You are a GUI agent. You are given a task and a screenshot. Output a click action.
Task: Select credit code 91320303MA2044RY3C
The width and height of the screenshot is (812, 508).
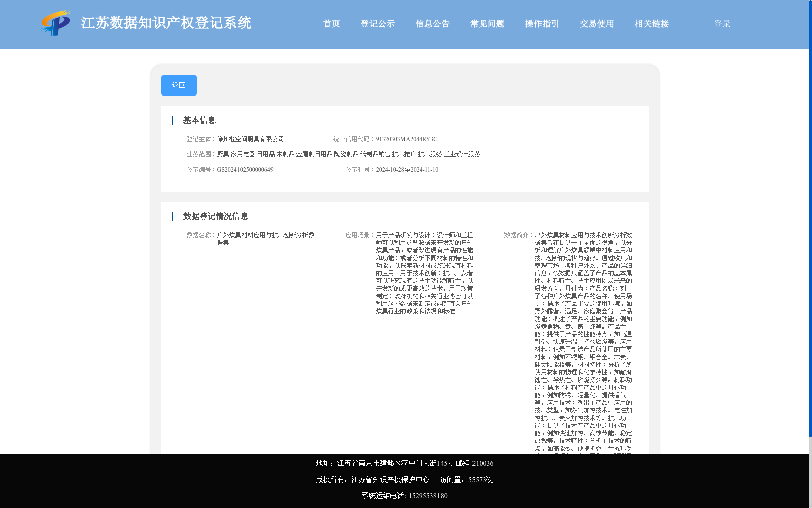pos(407,139)
